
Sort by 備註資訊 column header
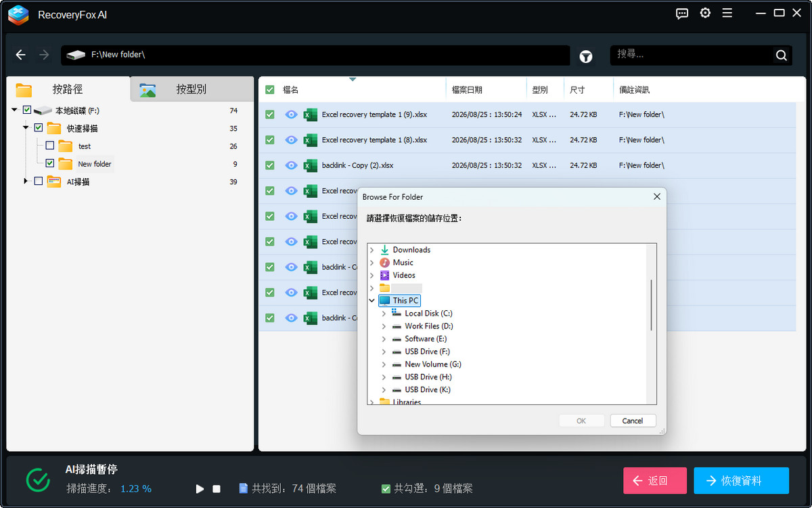(x=709, y=89)
